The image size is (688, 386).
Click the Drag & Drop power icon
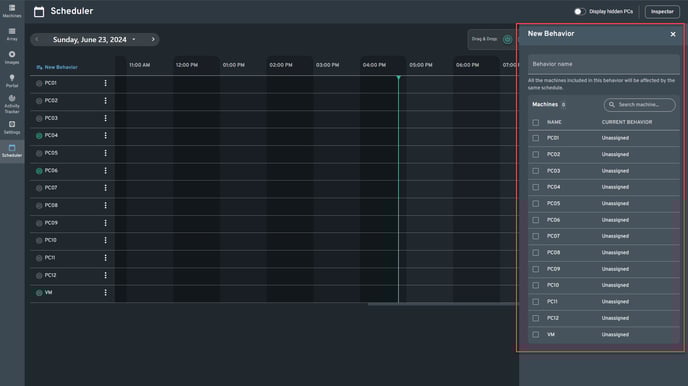pos(507,39)
